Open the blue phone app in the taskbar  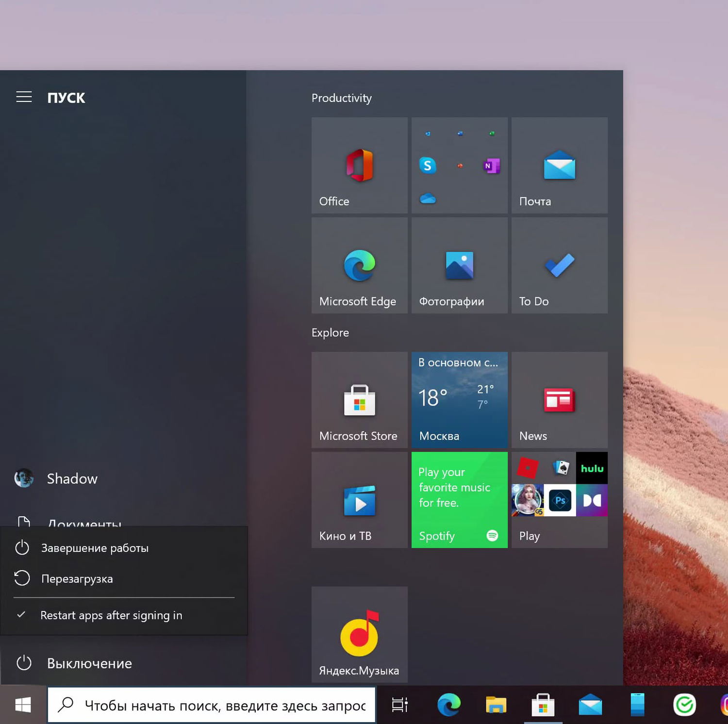coord(637,705)
